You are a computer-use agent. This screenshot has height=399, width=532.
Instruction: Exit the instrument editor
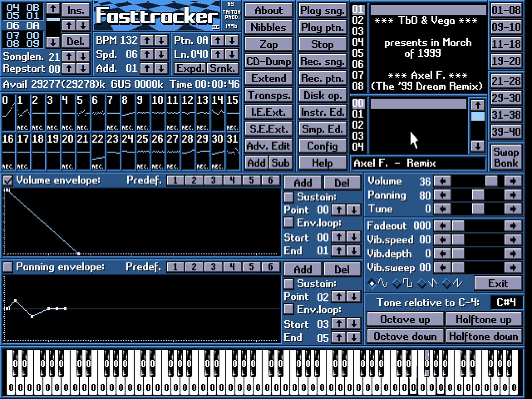(x=498, y=283)
